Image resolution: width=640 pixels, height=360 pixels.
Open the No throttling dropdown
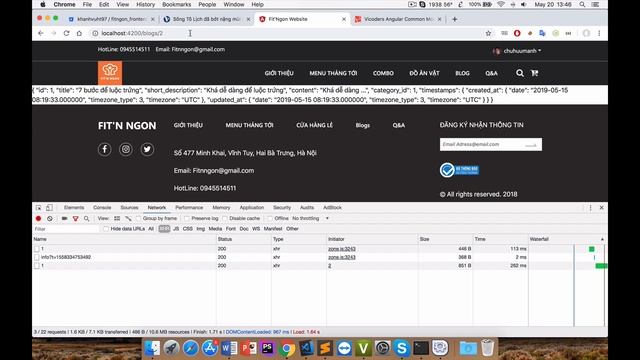[310, 218]
